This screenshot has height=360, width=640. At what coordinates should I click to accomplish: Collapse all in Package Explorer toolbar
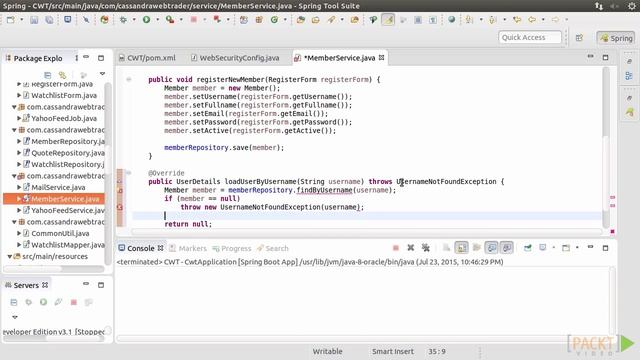coord(47,75)
